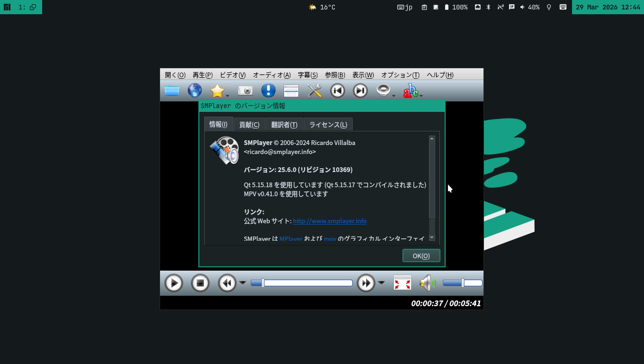Viewport: 644px width, 364px height.
Task: Open the オーディオ(A) menu
Action: (272, 75)
